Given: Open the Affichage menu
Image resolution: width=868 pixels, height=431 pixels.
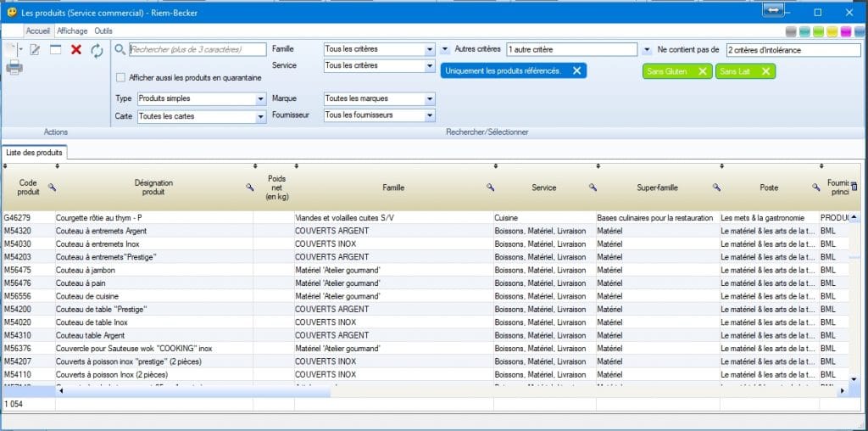Looking at the screenshot, I should click(72, 31).
